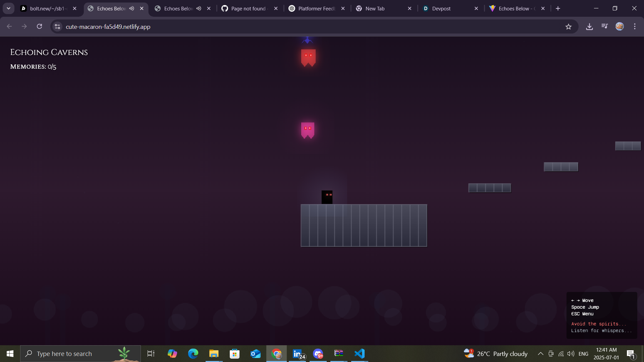Open Chrome three-dot menu
This screenshot has width=644, height=362.
click(x=635, y=26)
